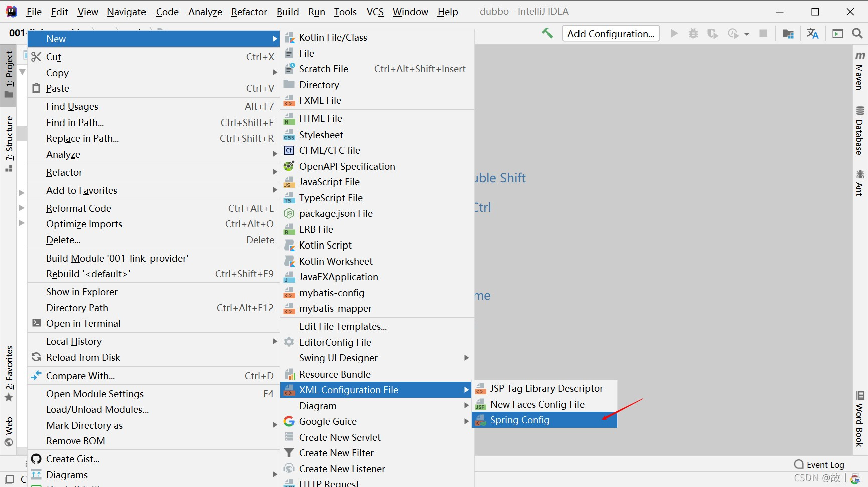This screenshot has height=487, width=868.
Task: Choose Resource Bundle entry
Action: click(x=377, y=374)
